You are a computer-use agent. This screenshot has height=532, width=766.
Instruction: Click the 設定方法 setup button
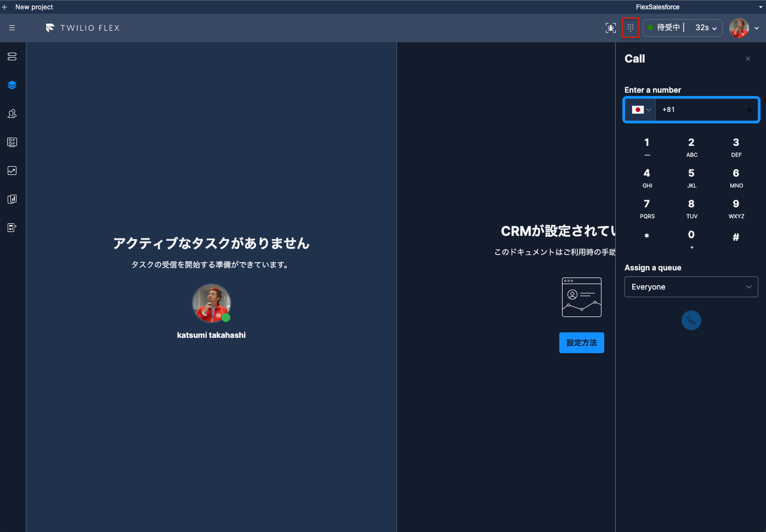581,342
